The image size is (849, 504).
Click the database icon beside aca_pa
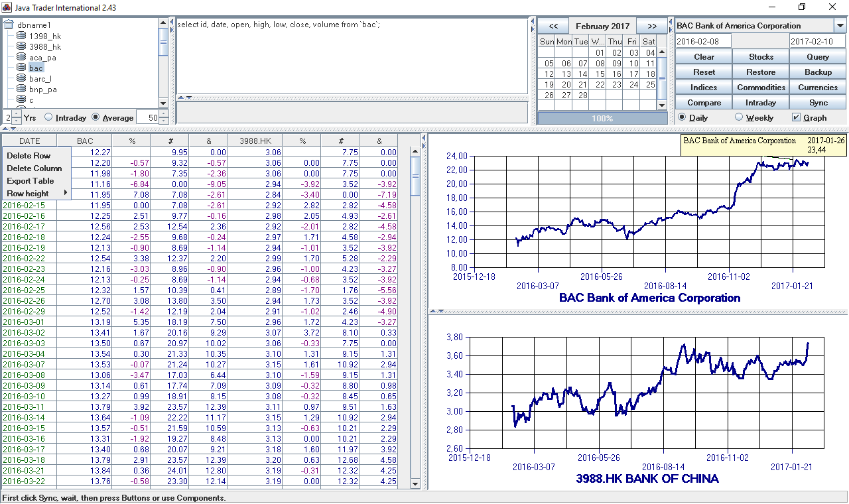(x=22, y=57)
